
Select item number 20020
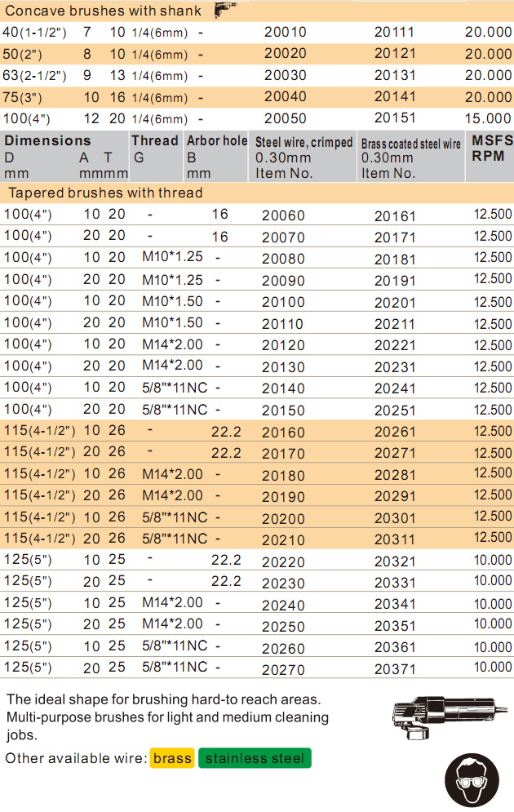pyautogui.click(x=286, y=53)
